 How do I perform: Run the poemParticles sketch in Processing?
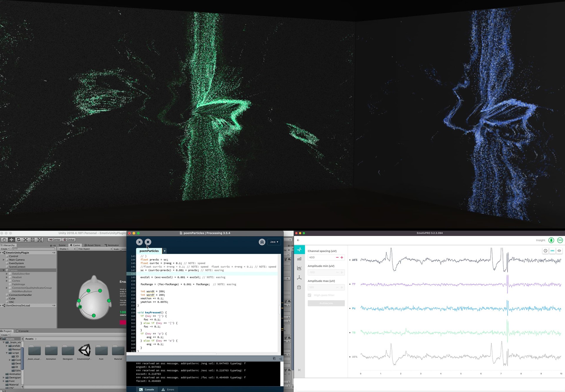coord(139,242)
